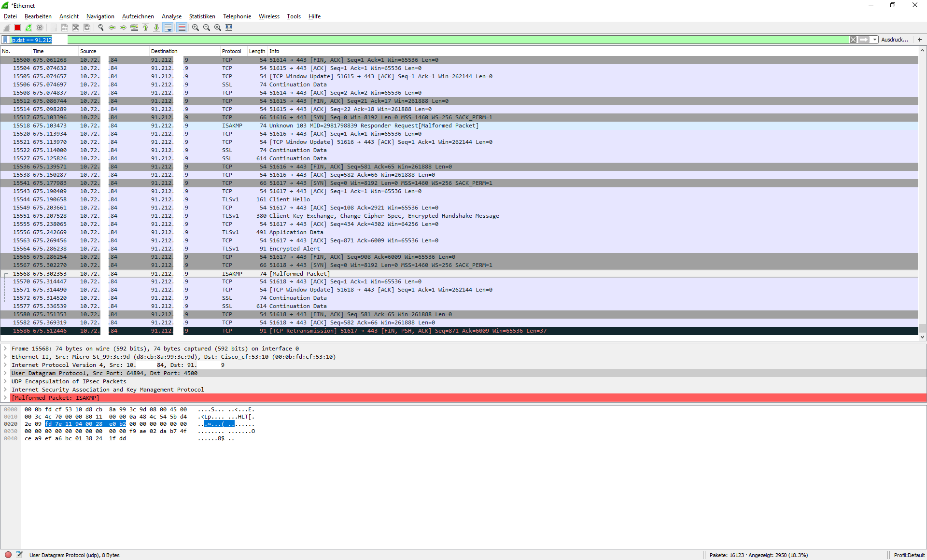Open capture options gear icon

pyautogui.click(x=40, y=28)
